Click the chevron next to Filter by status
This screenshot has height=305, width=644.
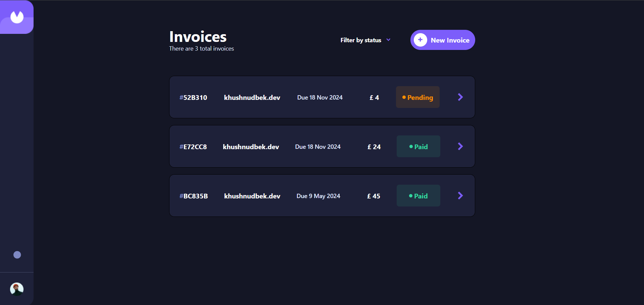click(389, 40)
